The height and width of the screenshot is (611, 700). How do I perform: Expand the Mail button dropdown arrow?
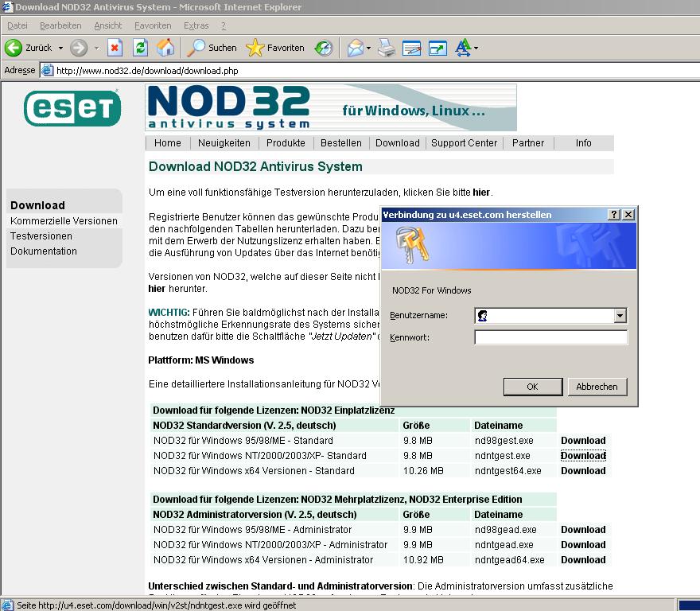click(x=369, y=48)
